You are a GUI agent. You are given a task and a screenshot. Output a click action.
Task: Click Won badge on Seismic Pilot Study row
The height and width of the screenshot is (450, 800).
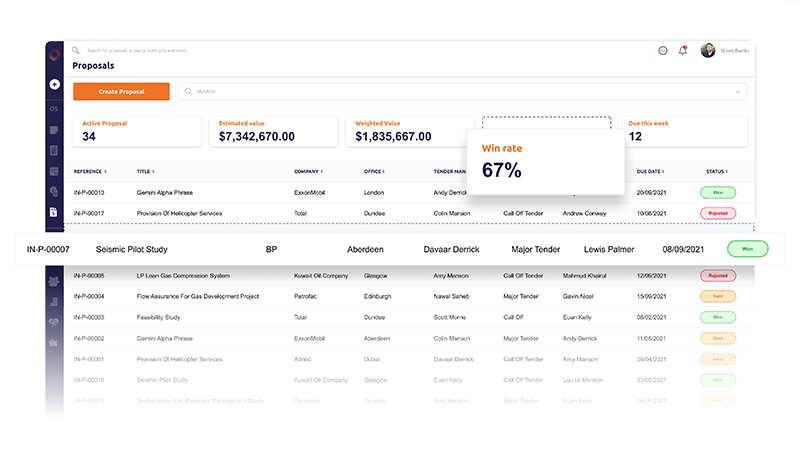tap(747, 249)
